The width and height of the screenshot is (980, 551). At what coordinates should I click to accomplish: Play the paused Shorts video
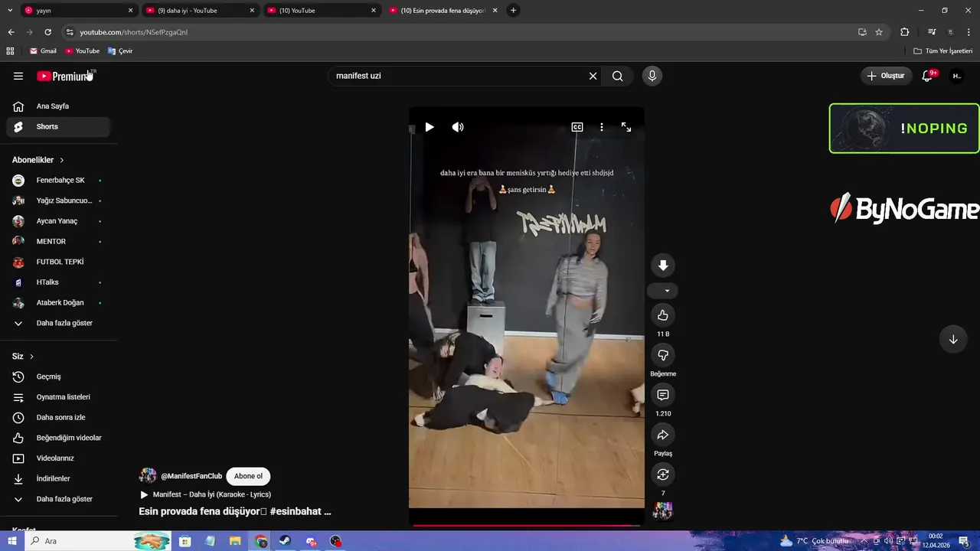pos(430,127)
